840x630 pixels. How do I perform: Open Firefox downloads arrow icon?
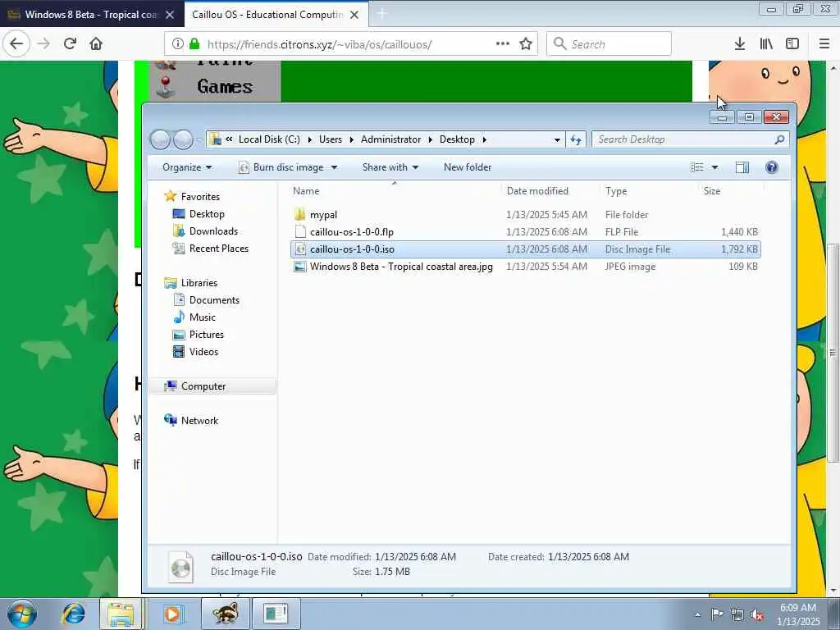pyautogui.click(x=740, y=44)
